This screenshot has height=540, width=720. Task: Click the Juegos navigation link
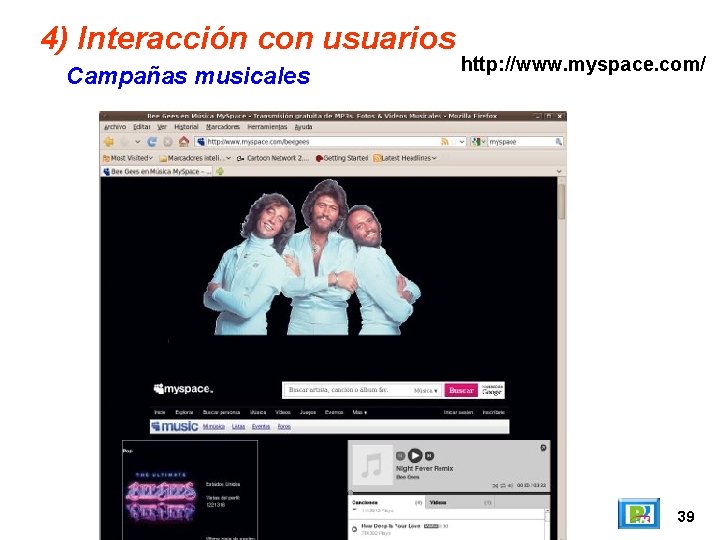tap(308, 412)
